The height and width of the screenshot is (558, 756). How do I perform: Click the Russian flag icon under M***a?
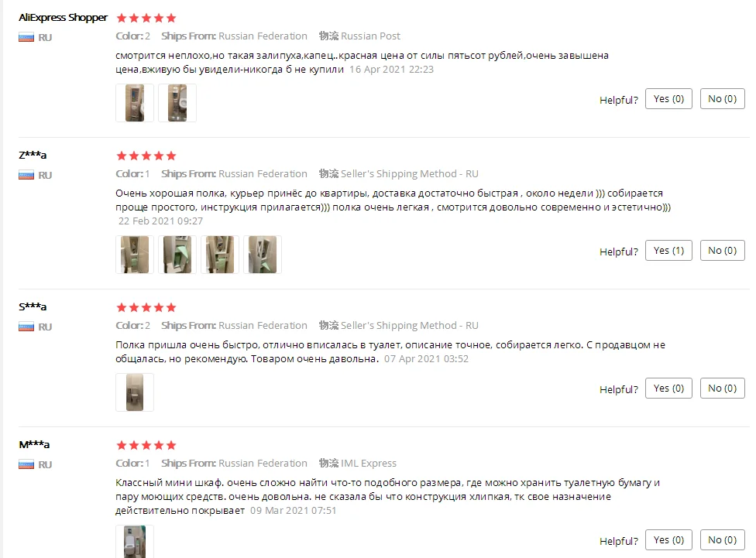(x=26, y=465)
